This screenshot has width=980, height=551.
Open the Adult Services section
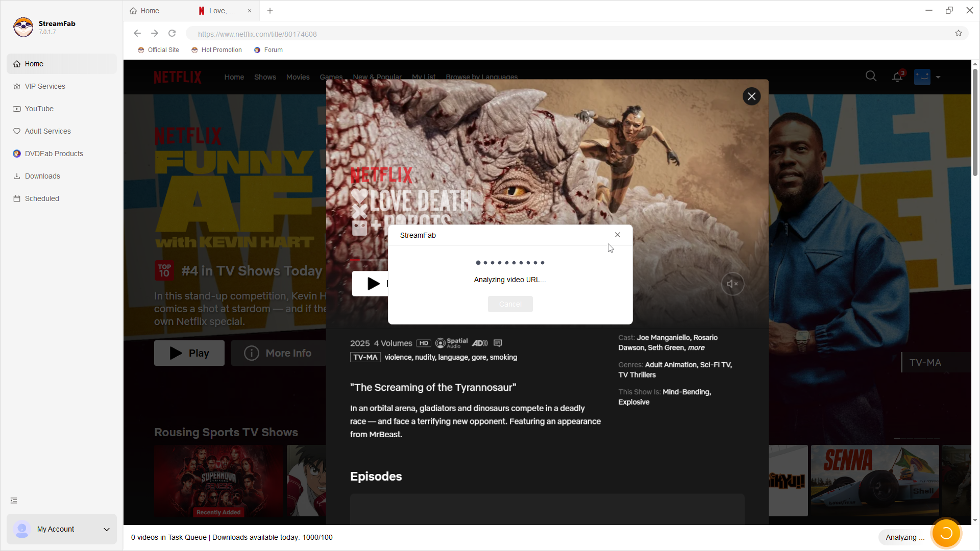pyautogui.click(x=62, y=131)
